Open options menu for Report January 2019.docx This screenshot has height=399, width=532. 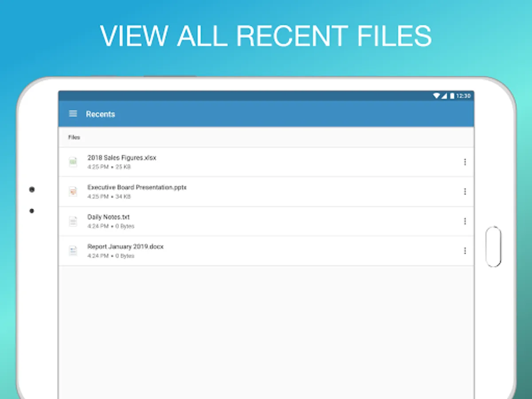pos(465,251)
